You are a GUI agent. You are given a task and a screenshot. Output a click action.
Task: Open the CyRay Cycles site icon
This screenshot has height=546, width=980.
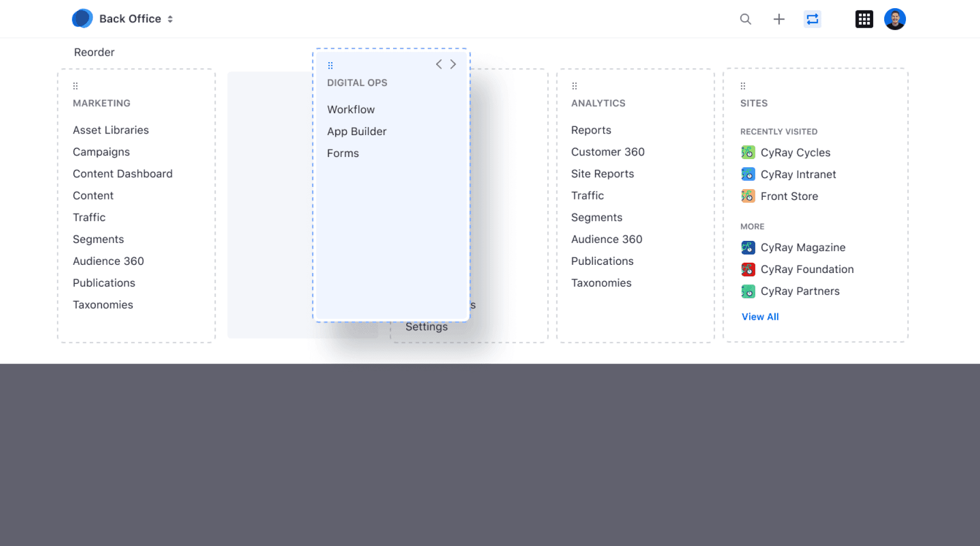[x=748, y=153]
